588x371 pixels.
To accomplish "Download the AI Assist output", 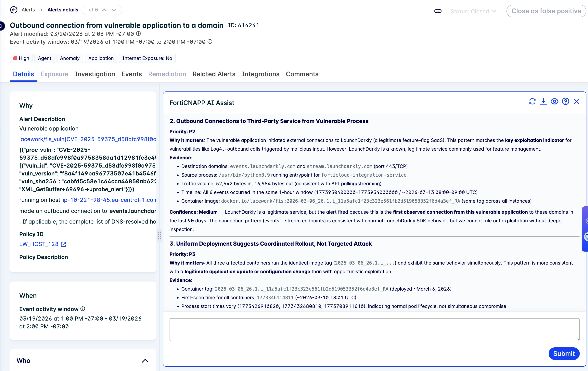I will pos(543,101).
